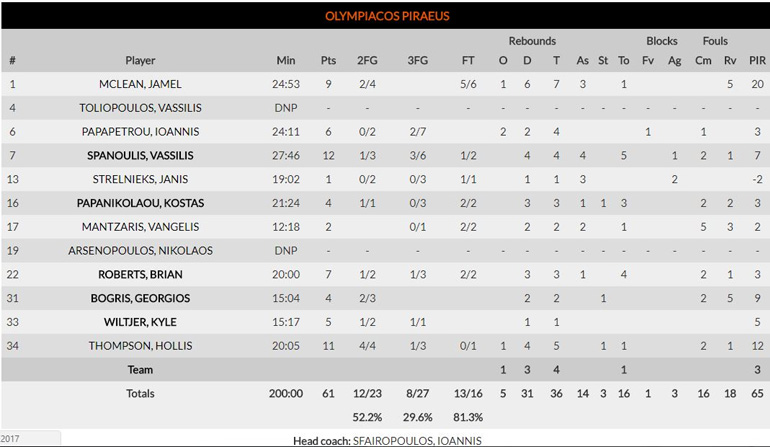Select Papapetrou, Ioannis player link
This screenshot has height=447, width=770.
click(x=140, y=132)
